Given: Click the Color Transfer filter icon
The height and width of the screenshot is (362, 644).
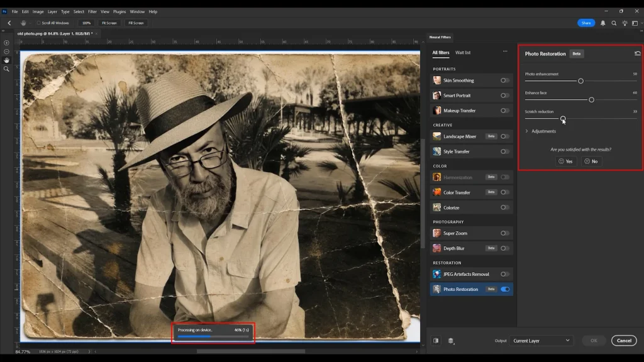Looking at the screenshot, I should pos(436,192).
